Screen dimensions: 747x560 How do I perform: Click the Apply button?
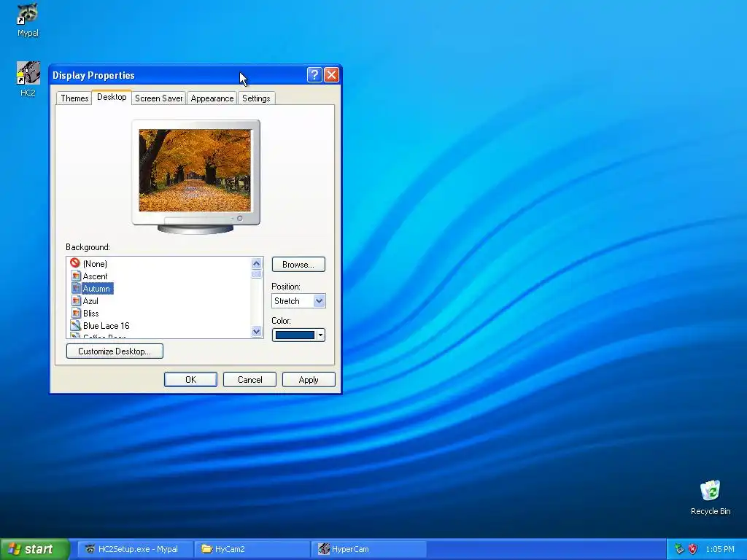click(x=309, y=379)
